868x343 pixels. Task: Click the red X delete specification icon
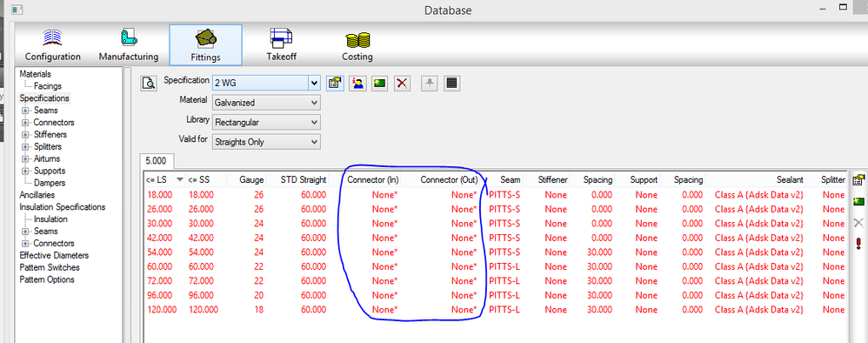coord(402,83)
